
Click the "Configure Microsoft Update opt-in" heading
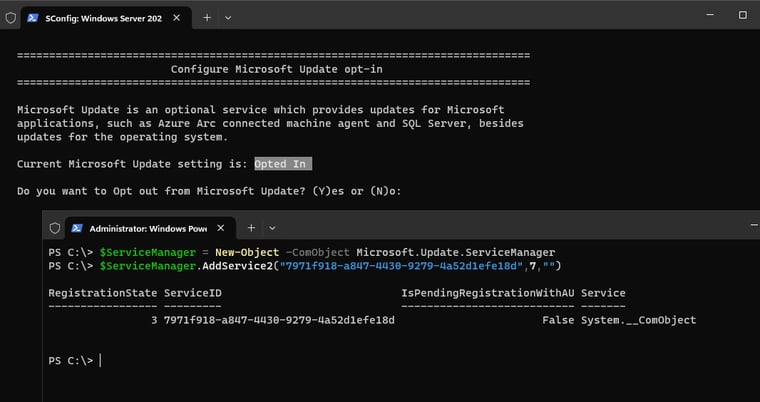pyautogui.click(x=276, y=69)
